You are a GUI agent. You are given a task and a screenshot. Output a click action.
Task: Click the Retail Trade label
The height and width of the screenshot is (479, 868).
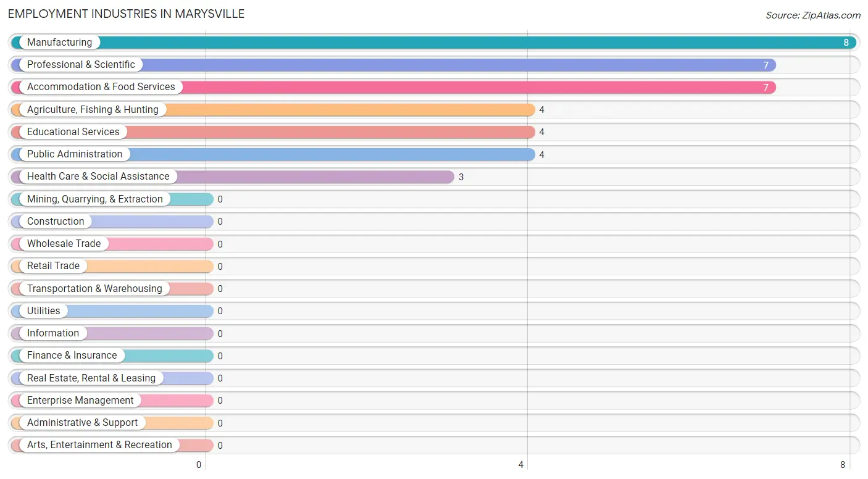(53, 266)
